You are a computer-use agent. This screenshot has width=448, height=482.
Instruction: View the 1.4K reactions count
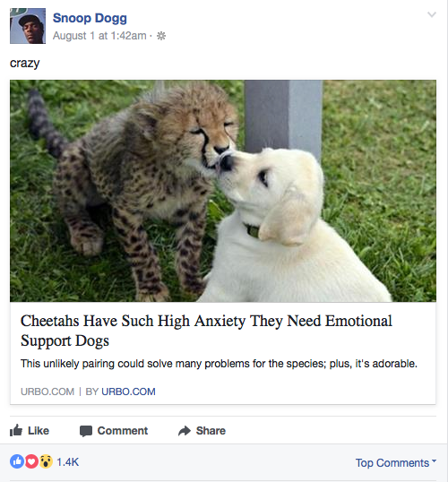pos(68,461)
